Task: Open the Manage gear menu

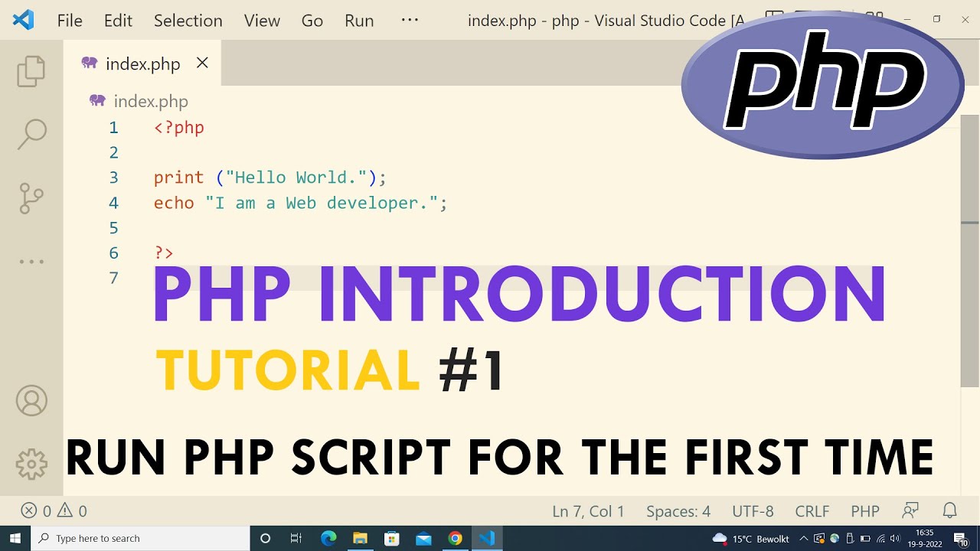Action: 31,464
